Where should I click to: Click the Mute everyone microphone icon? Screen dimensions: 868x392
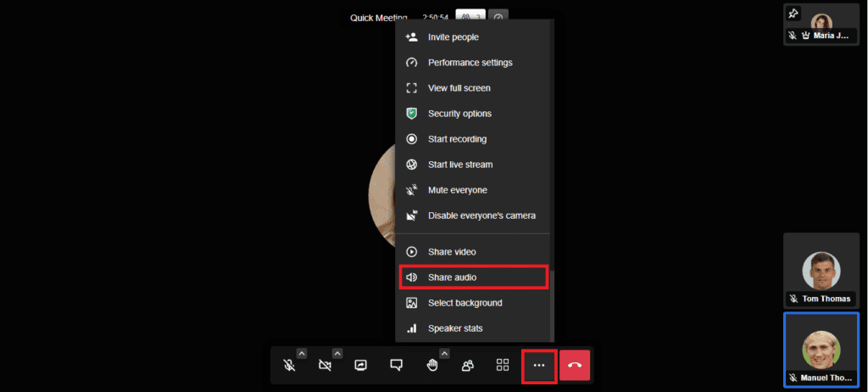point(411,190)
